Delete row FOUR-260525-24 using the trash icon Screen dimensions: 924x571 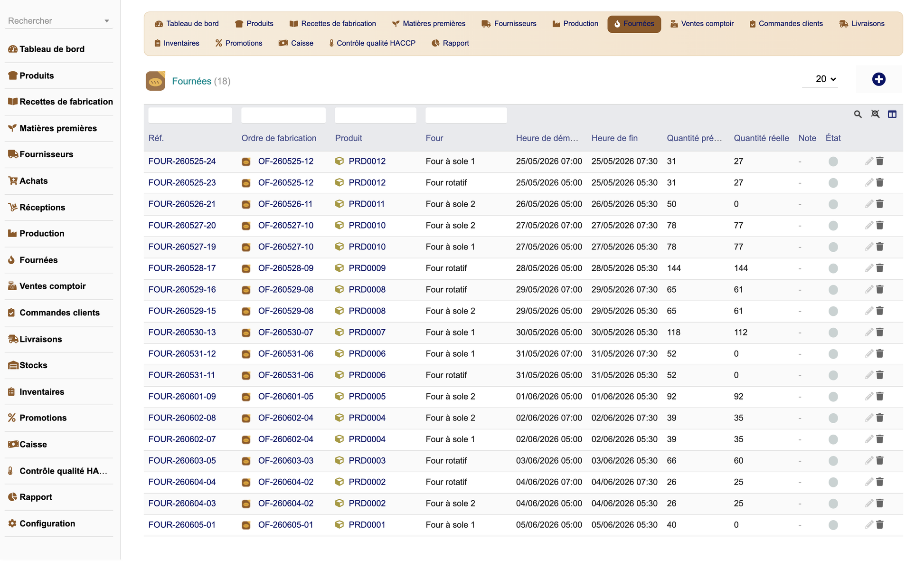click(x=880, y=161)
